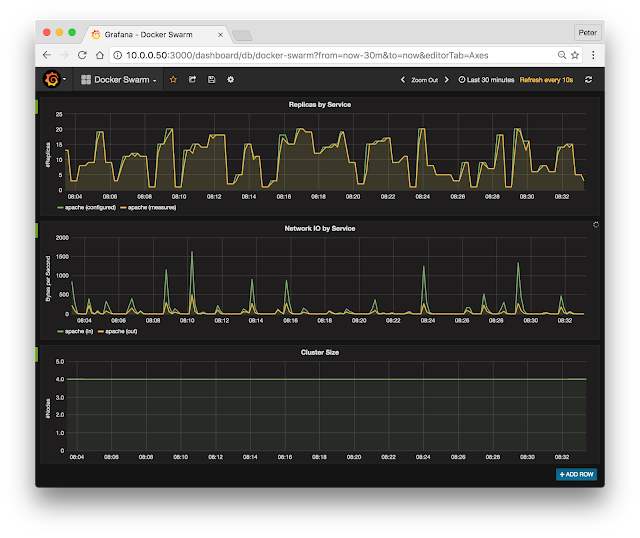This screenshot has width=640, height=538.
Task: Click the Cluster Size graph line at 4.0
Action: (327, 379)
